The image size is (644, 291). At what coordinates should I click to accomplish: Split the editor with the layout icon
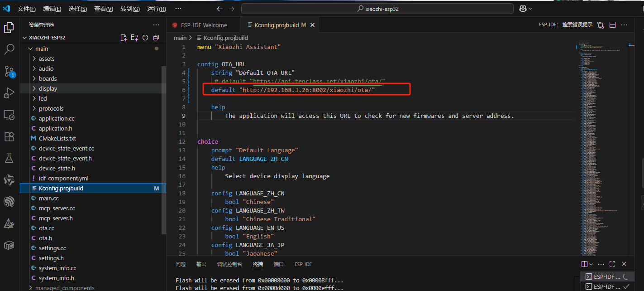[x=612, y=25]
